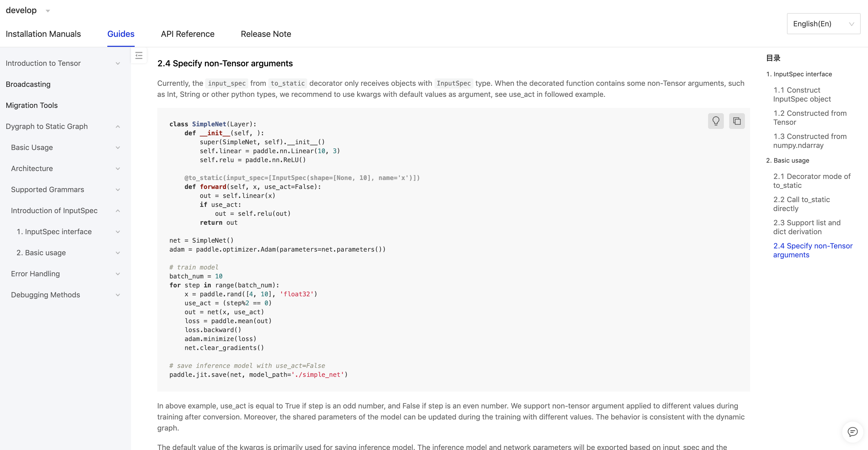Jump to 1.3 Constructed from numpy.ndarray
Viewport: 868px width, 450px height.
click(809, 141)
